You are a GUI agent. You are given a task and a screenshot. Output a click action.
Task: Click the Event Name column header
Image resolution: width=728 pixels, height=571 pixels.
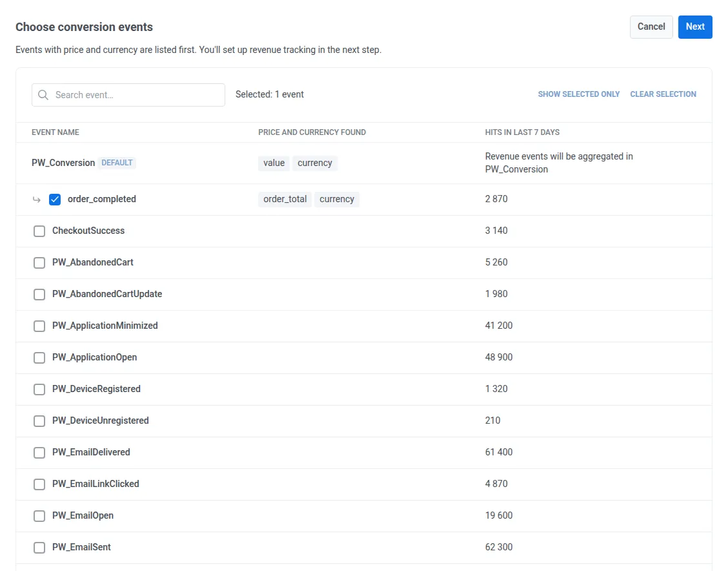tap(56, 132)
